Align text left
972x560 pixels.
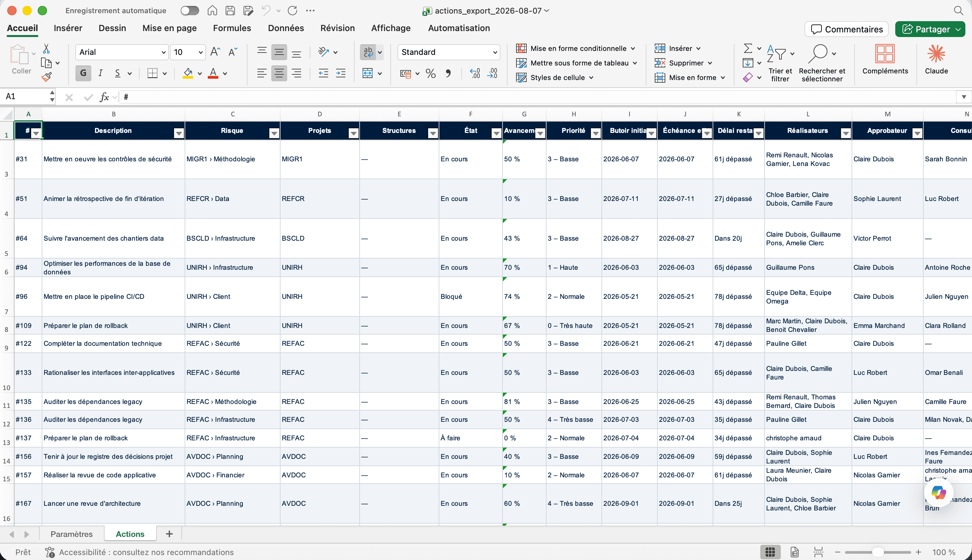(x=262, y=73)
